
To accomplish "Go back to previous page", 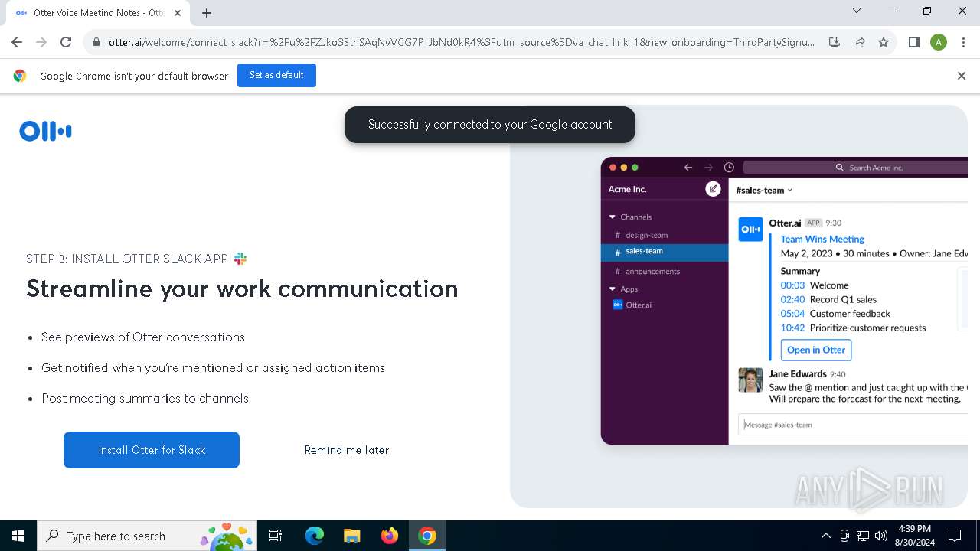I will click(17, 42).
